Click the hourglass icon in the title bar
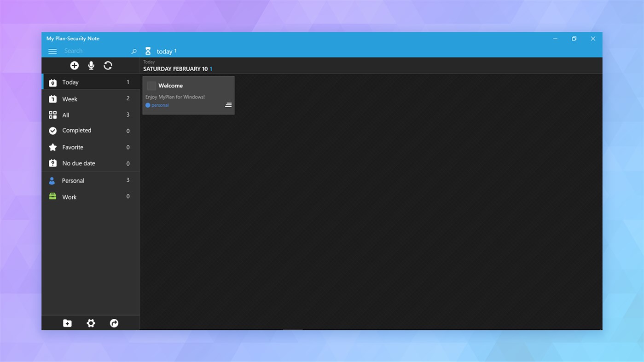The image size is (644, 362). point(147,51)
